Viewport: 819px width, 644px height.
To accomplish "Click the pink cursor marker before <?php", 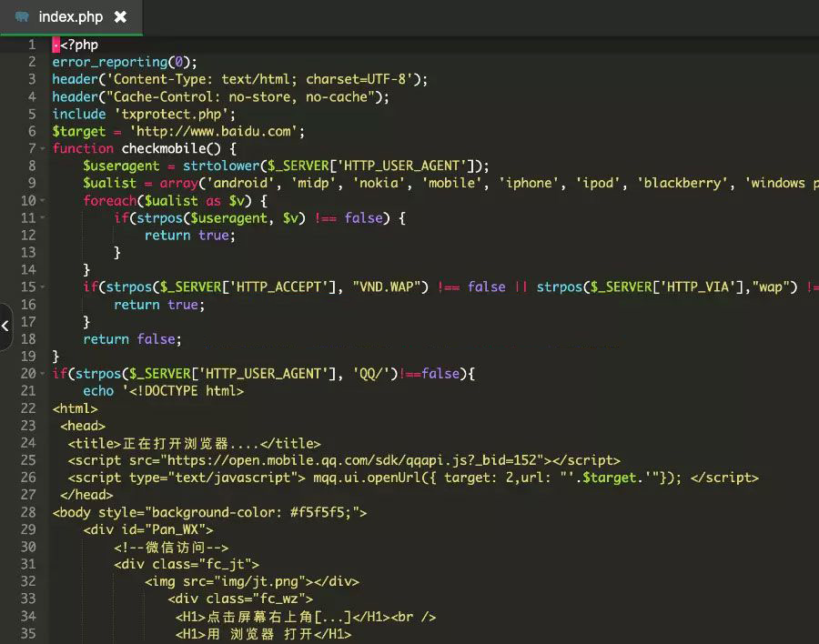I will tap(56, 45).
